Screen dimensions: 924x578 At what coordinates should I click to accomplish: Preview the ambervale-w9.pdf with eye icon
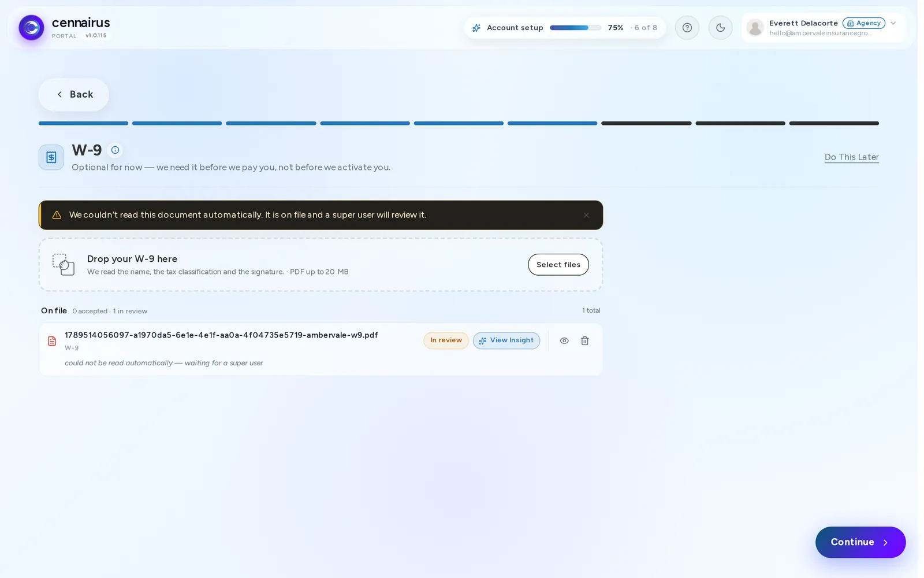[x=564, y=341]
